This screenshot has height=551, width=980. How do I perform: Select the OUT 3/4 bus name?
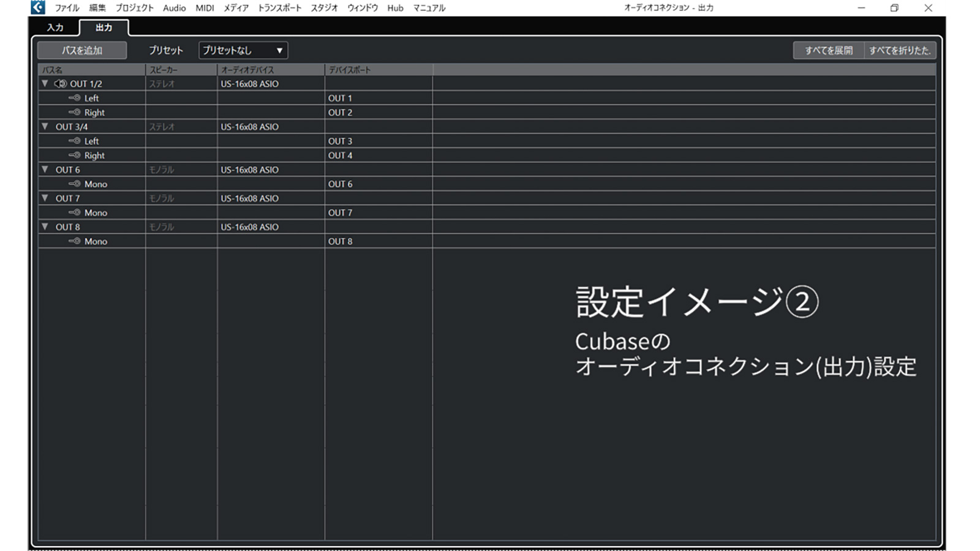[72, 127]
